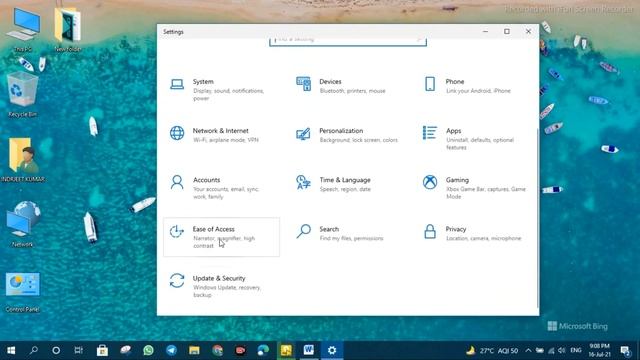This screenshot has height=360, width=640.
Task: Open the Phone settings icon
Action: (x=430, y=84)
